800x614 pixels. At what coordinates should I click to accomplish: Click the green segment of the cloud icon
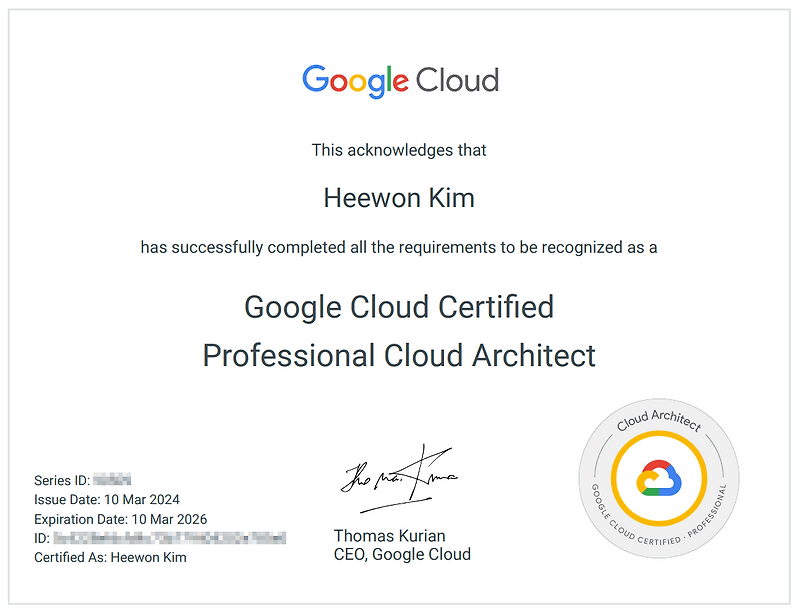click(x=651, y=491)
